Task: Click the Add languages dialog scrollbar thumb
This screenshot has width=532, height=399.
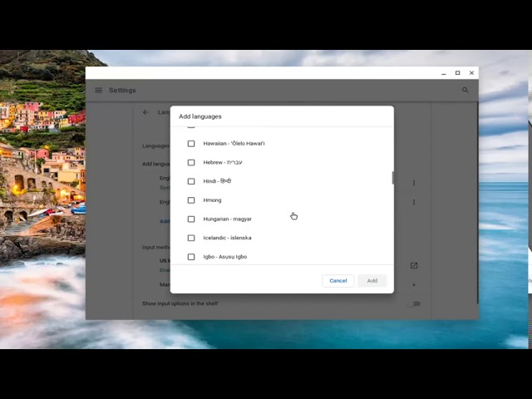Action: [x=393, y=178]
